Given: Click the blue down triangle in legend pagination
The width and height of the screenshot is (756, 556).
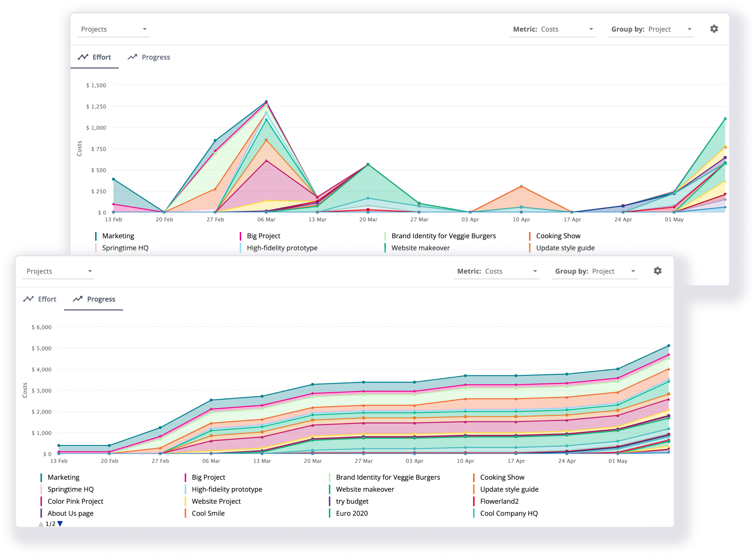Looking at the screenshot, I should [x=60, y=523].
